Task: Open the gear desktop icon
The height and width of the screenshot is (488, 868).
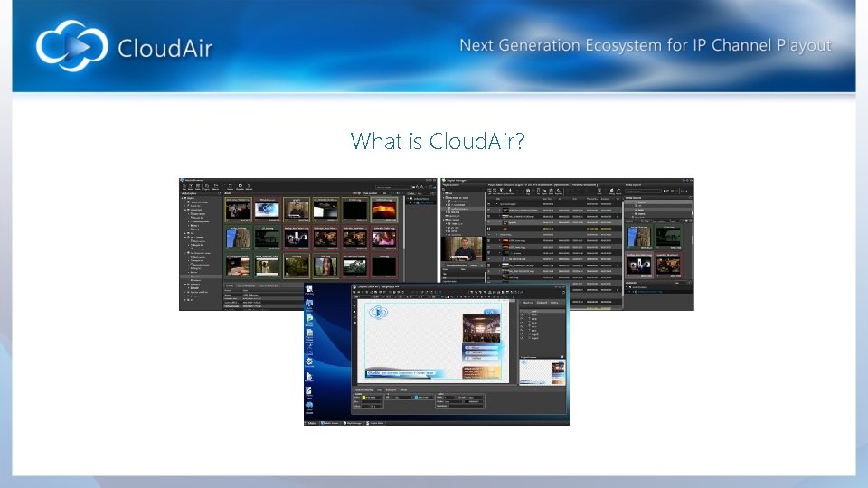Action: click(309, 361)
